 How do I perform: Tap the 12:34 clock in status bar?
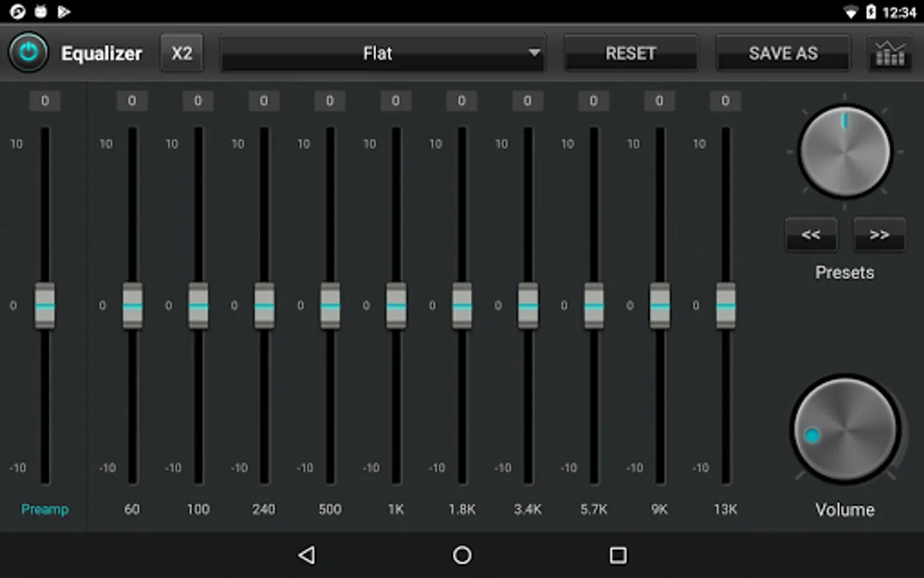[x=900, y=12]
